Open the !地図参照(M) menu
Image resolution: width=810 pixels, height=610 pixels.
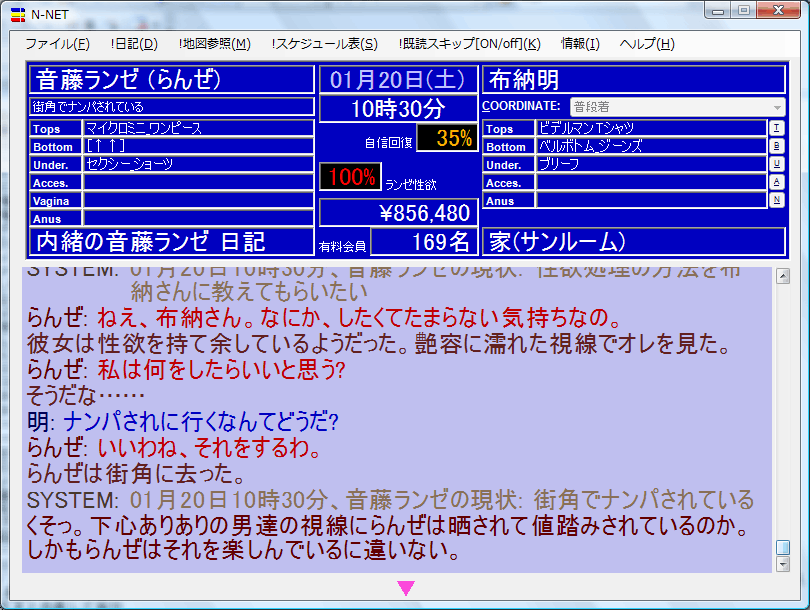[215, 44]
